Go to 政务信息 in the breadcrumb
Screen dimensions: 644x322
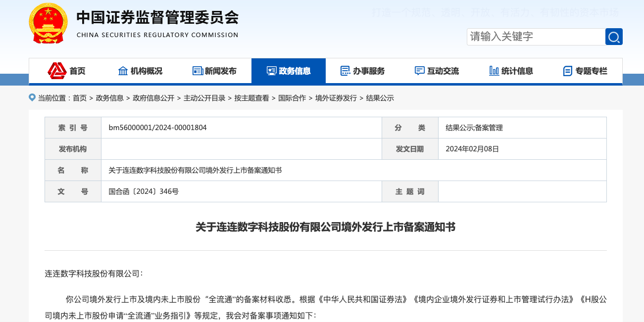(110, 98)
